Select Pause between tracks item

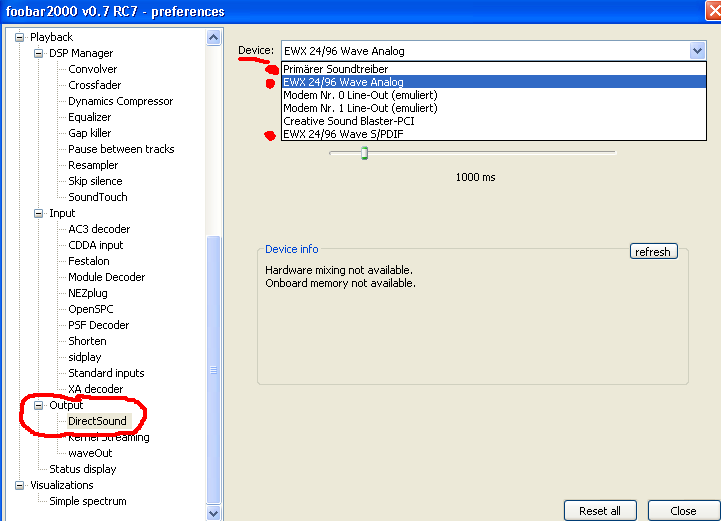click(121, 149)
